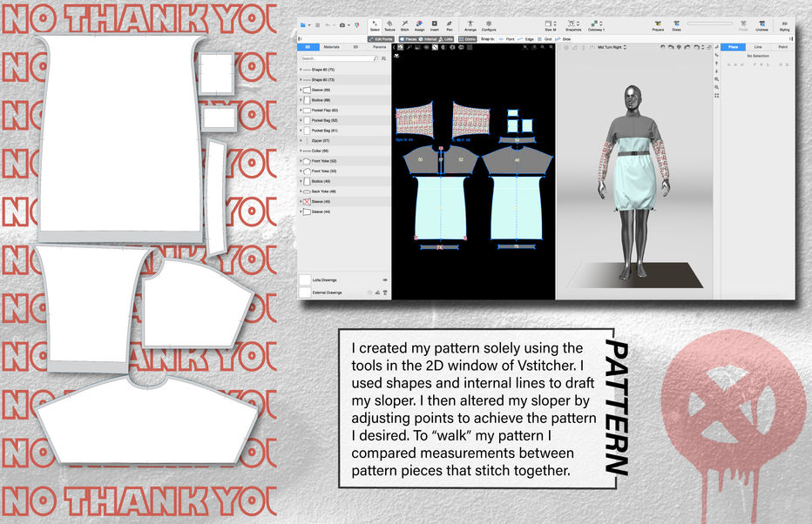Image resolution: width=812 pixels, height=524 pixels.
Task: Select the Sleeve (45) piece row
Action: click(344, 202)
